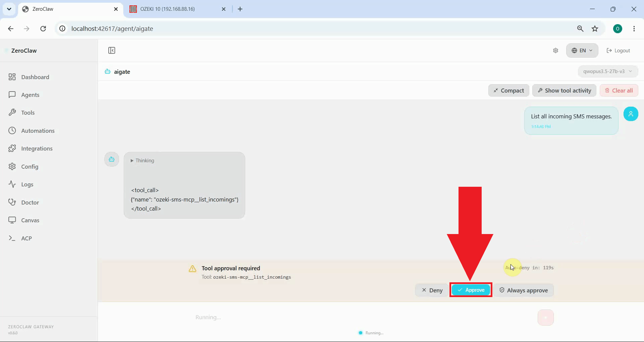This screenshot has height=342, width=644.
Task: Click the tool name ozeki-sms-mcp__list_incomings label
Action: (x=252, y=277)
